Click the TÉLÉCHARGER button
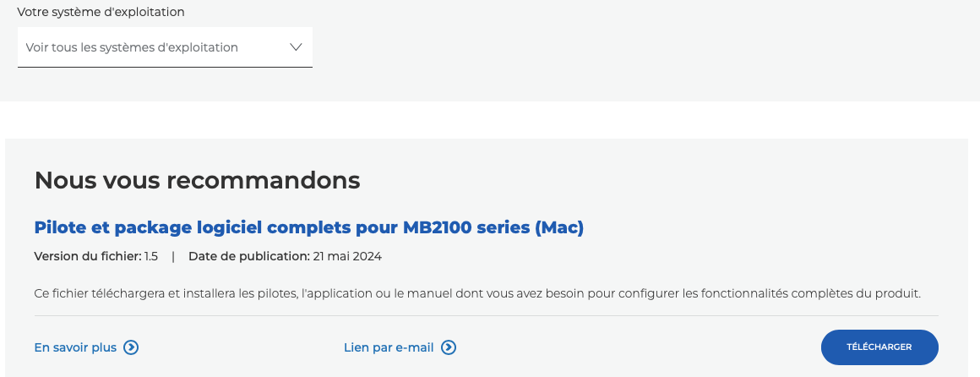The image size is (980, 377). (879, 347)
